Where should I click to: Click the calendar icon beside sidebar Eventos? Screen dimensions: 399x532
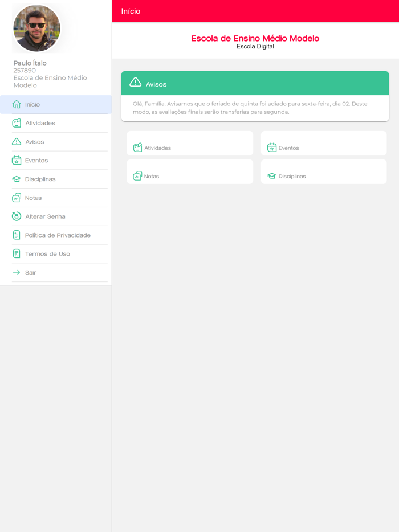tap(17, 161)
